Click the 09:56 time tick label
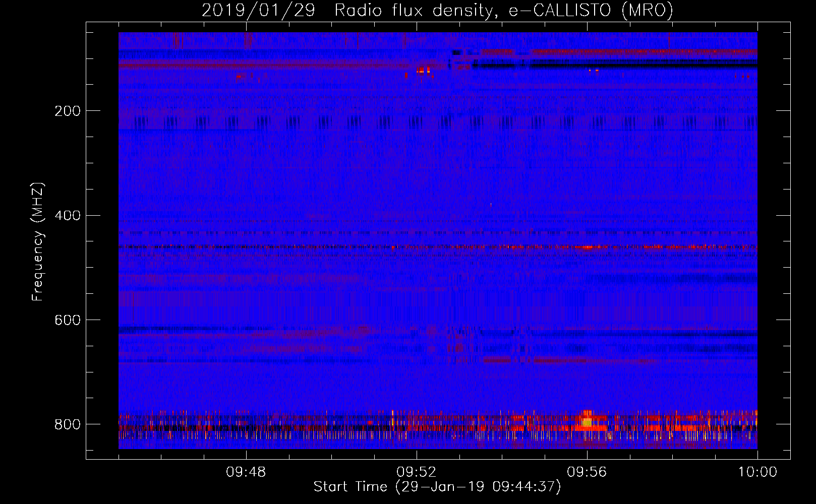 (587, 472)
